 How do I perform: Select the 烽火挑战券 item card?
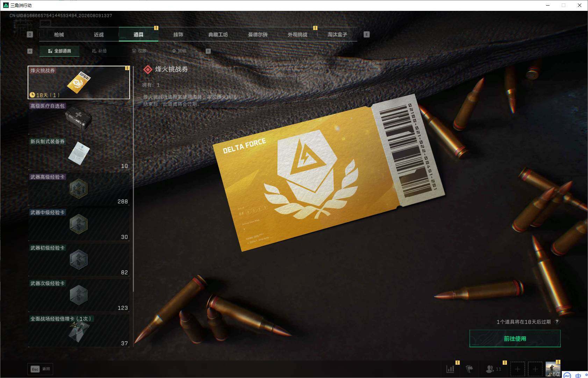[x=79, y=82]
